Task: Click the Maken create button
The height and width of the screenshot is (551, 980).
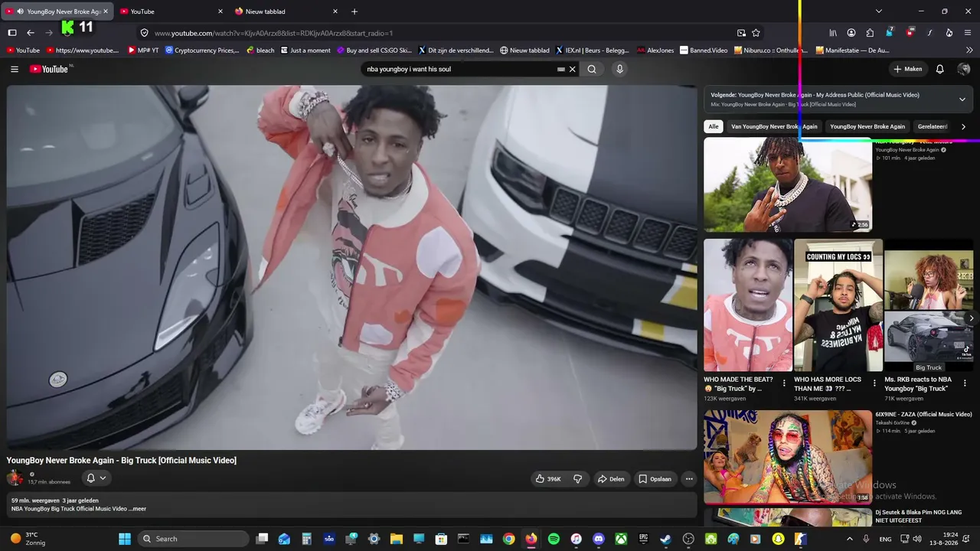Action: pyautogui.click(x=908, y=69)
